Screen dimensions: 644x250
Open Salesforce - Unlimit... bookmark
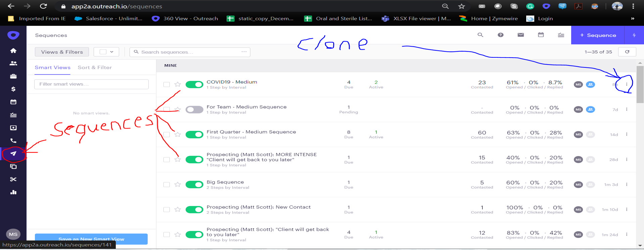(x=108, y=18)
